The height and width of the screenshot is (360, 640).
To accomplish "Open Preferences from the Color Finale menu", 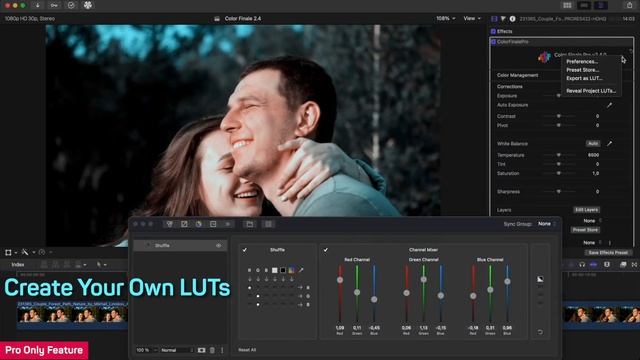I will click(582, 62).
